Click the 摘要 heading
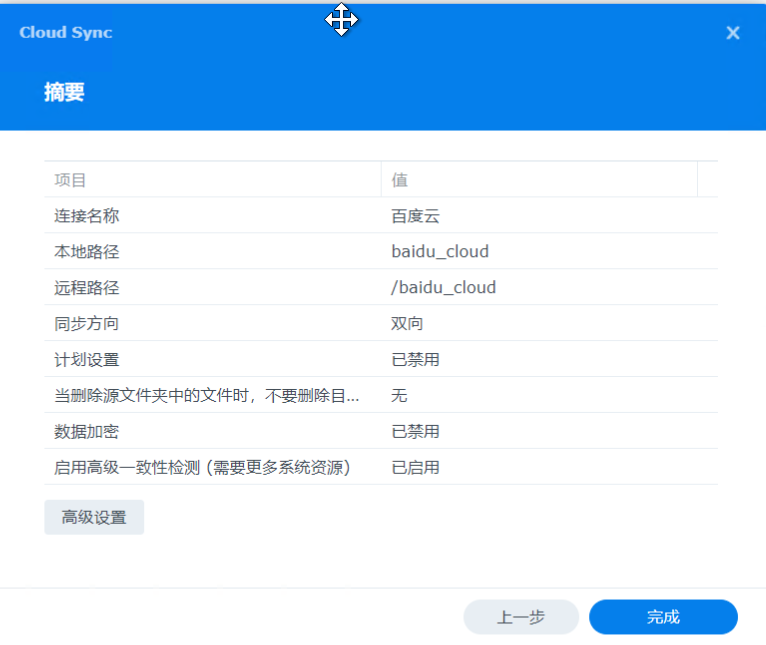 (x=64, y=92)
